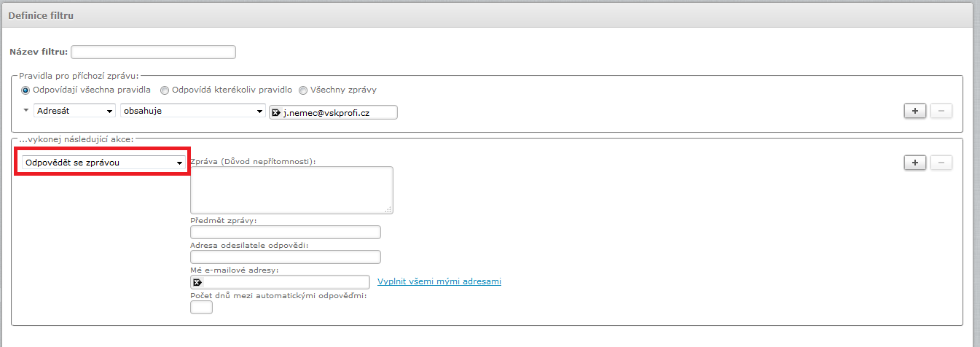Open the "Odpovědět se zprávou" action dropdown
The image size is (980, 347).
[103, 163]
